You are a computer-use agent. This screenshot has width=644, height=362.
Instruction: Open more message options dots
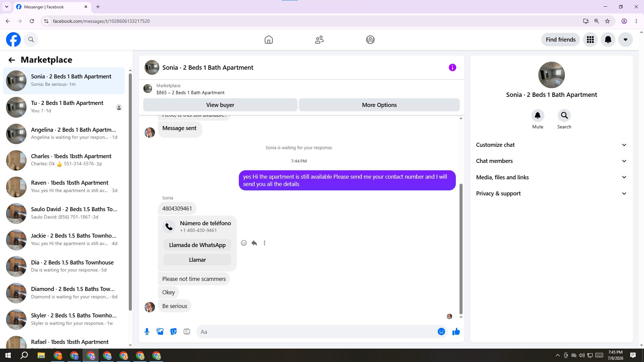tap(265, 243)
